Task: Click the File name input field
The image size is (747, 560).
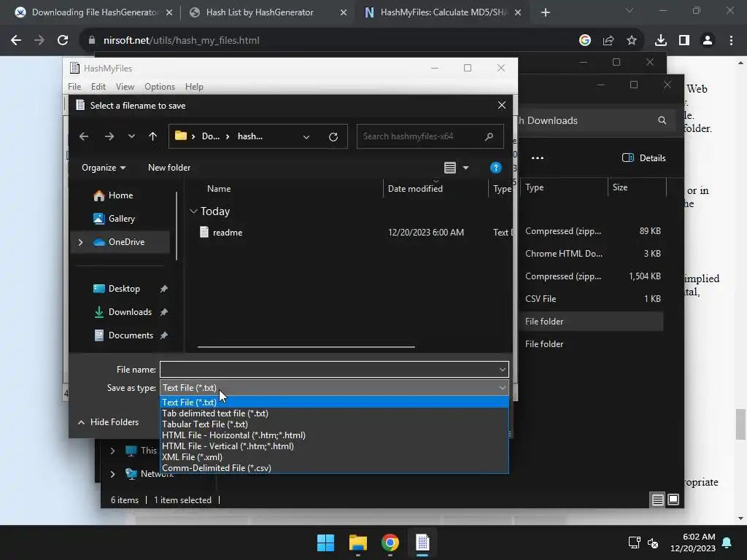Action: (329, 370)
